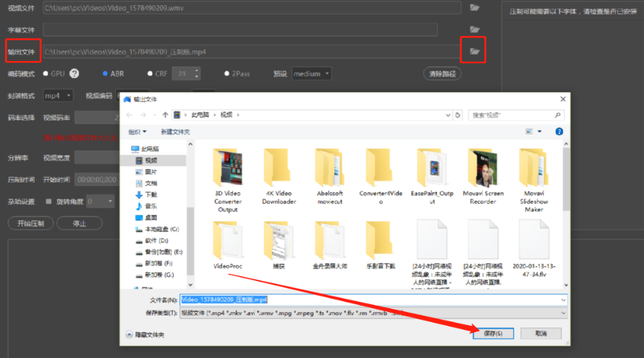Open view options dropdown arrow
Viewport: 644px width, 358px height.
click(x=540, y=132)
